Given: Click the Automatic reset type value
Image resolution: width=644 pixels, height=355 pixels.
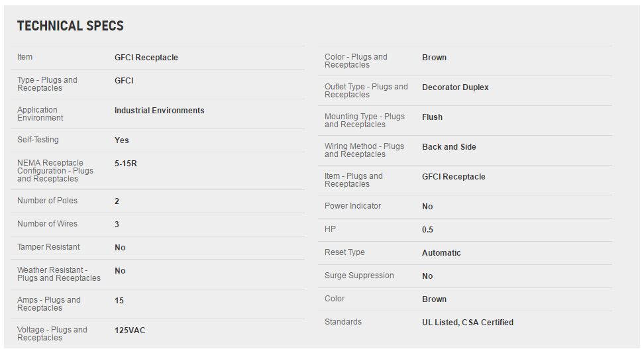Looking at the screenshot, I should click(x=441, y=253).
